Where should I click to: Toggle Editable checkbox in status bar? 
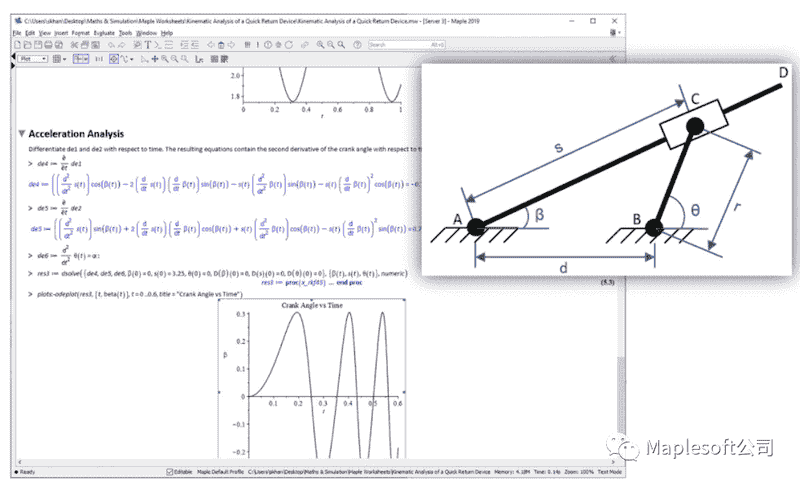coord(170,472)
